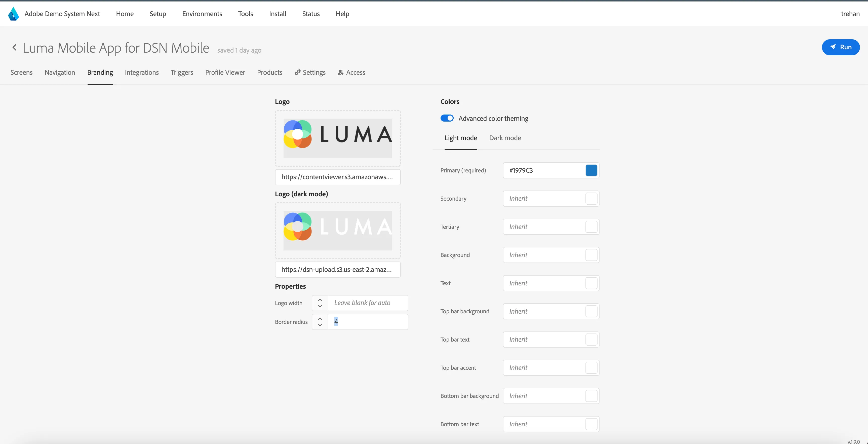Viewport: 868px width, 444px height.
Task: Click the trehan user name
Action: coord(850,14)
